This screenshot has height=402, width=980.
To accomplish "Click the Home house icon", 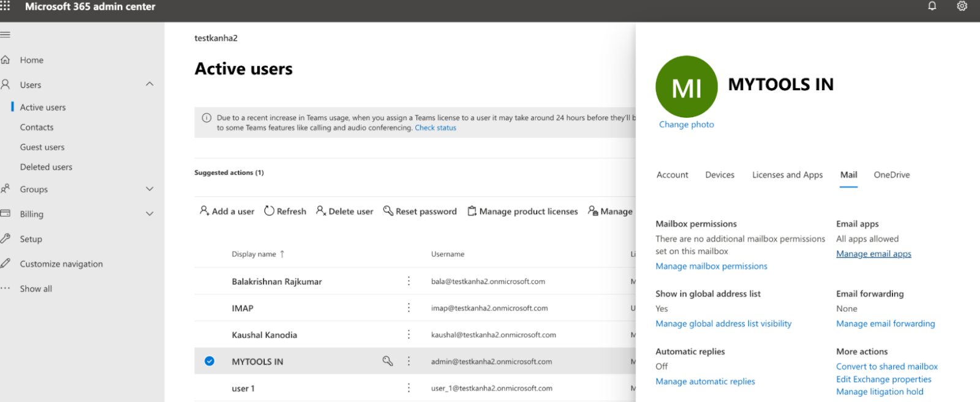I will [x=6, y=59].
